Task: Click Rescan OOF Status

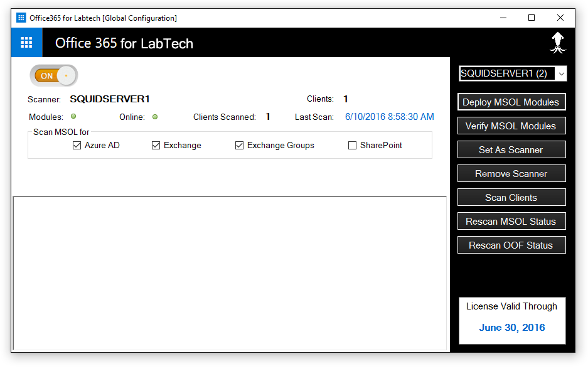Action: click(511, 245)
